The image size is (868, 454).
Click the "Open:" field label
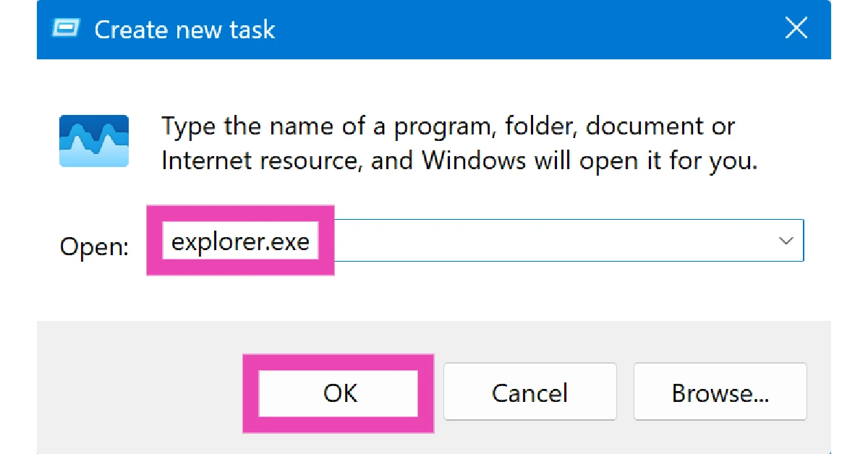tap(94, 247)
